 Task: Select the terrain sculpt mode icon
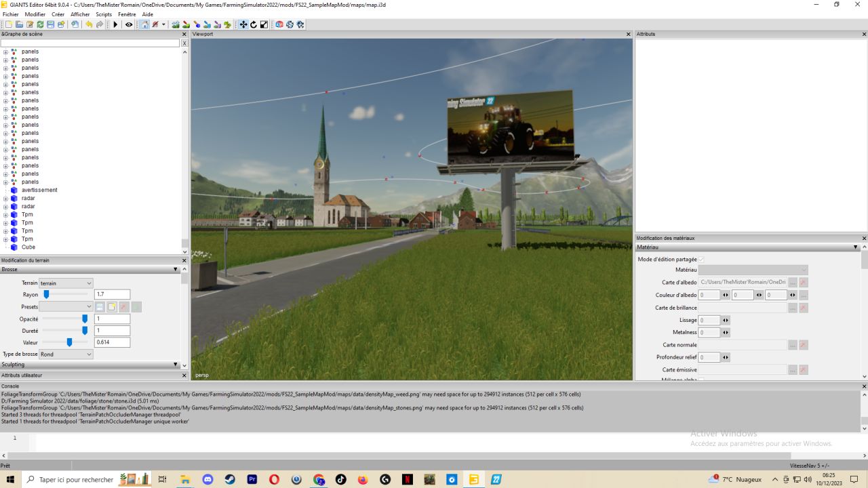pos(176,24)
